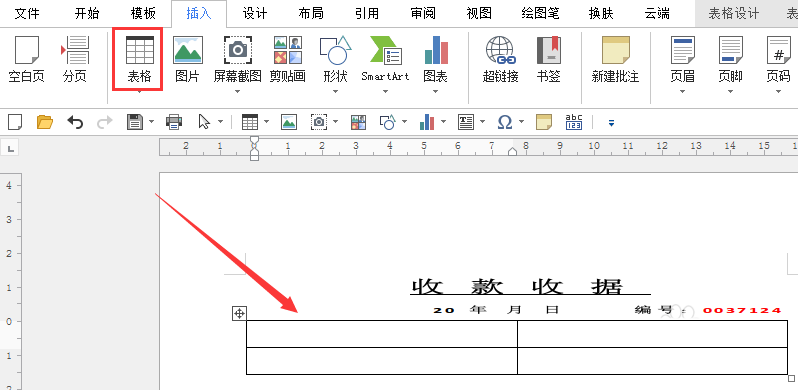The width and height of the screenshot is (798, 390).
Task: Insert symbol using Omega icon
Action: 505,122
